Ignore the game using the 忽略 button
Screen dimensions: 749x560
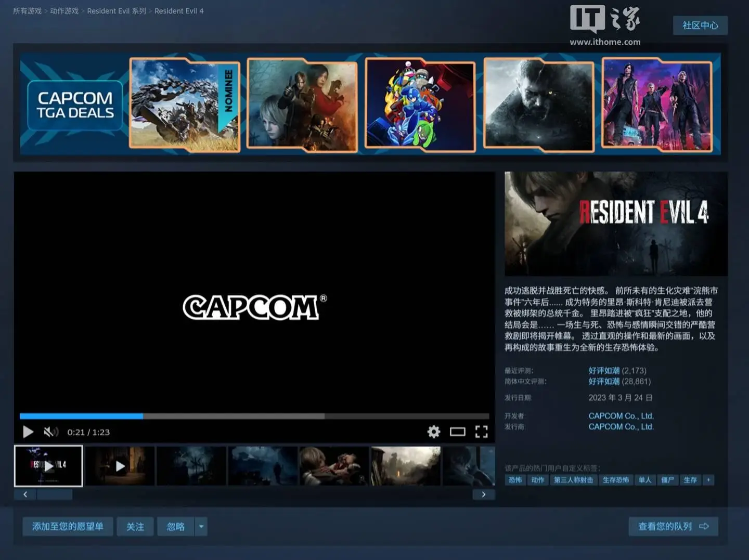tap(176, 526)
